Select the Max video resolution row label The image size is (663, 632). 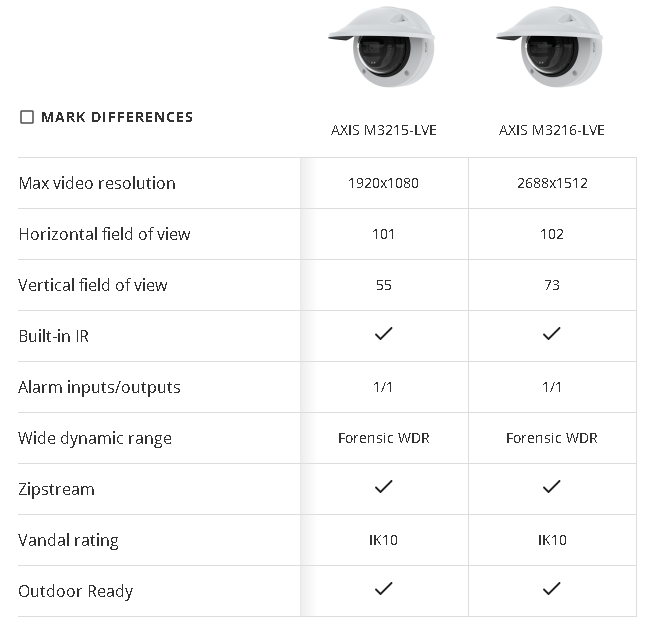click(x=97, y=183)
